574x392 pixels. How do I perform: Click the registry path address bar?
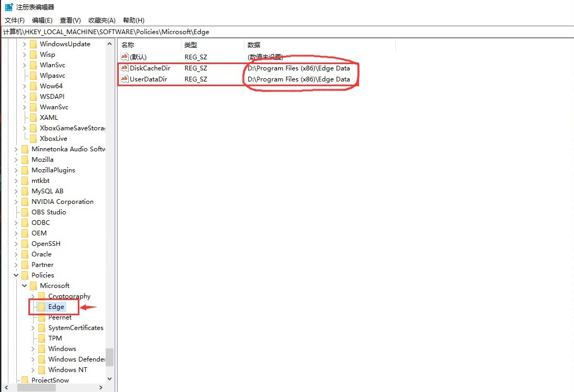coord(287,32)
